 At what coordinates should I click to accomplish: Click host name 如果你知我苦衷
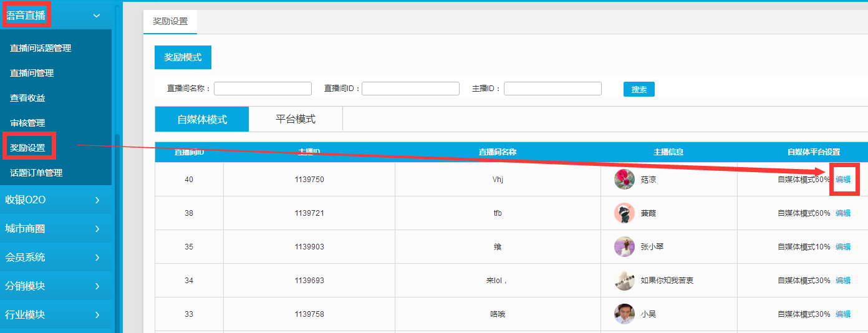coord(667,281)
